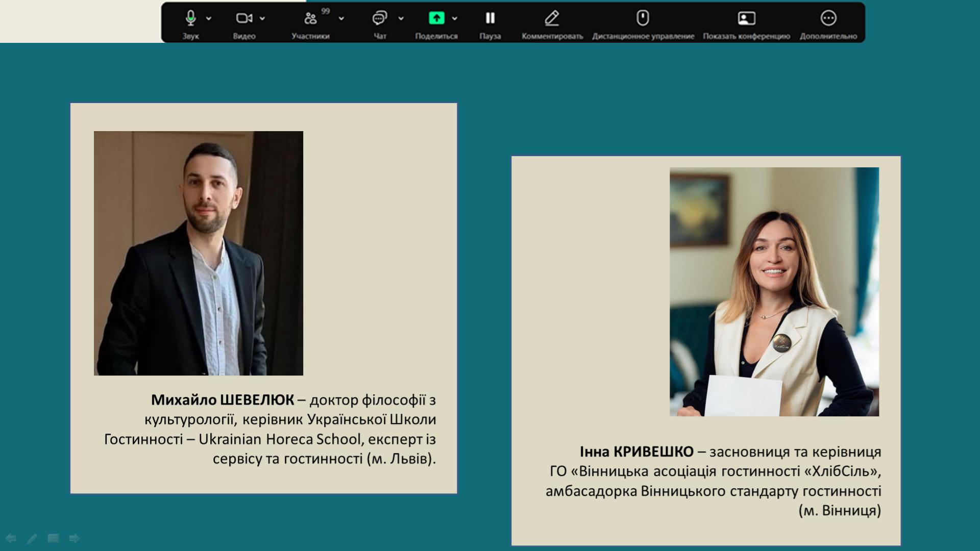The image size is (980, 551).
Task: Mute the microphone via the Звук icon
Action: tap(190, 18)
